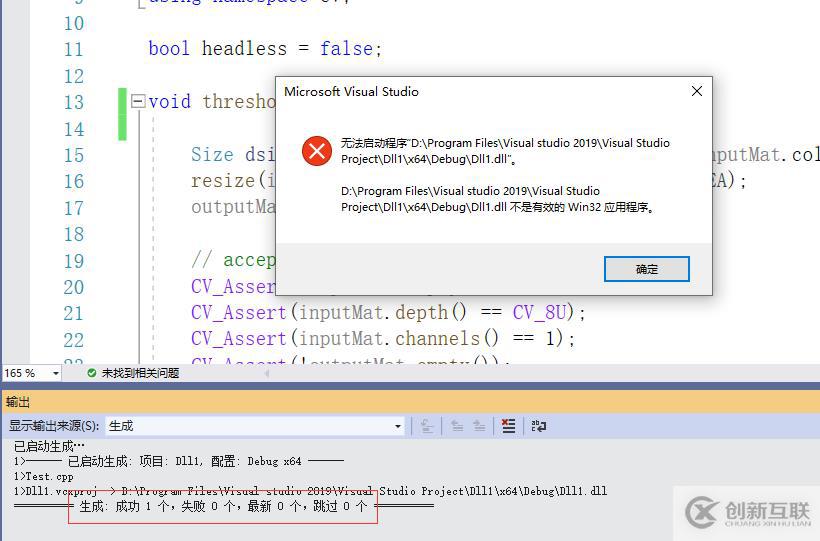Click the green 未找到相关问题 status check icon

click(92, 373)
